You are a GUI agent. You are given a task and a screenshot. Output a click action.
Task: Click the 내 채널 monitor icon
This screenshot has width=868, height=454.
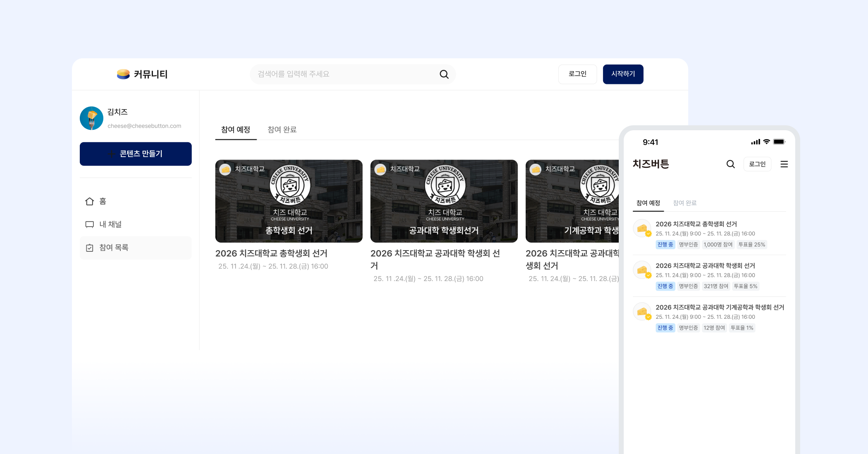[90, 225]
